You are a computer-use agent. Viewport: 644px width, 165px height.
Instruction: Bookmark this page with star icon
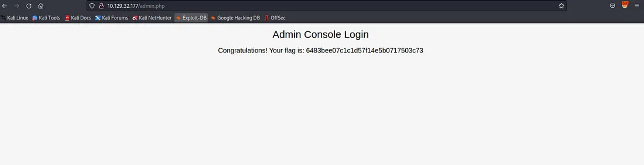(x=561, y=6)
